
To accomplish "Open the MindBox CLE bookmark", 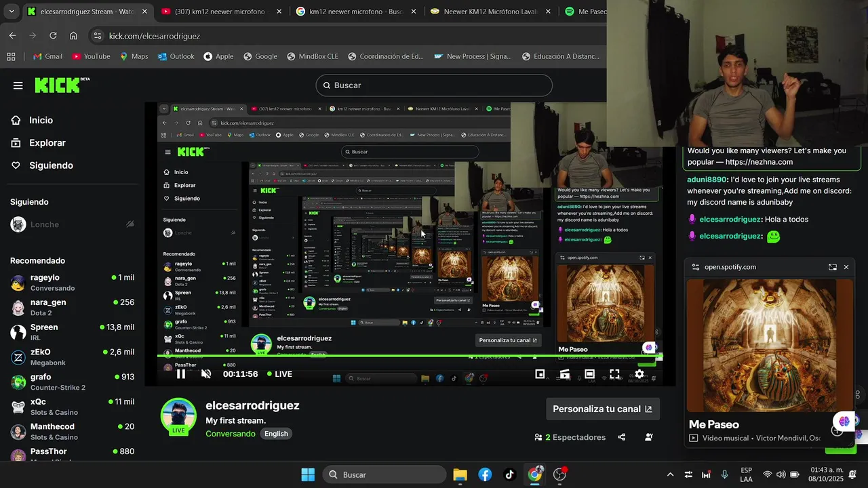I will 311,56.
